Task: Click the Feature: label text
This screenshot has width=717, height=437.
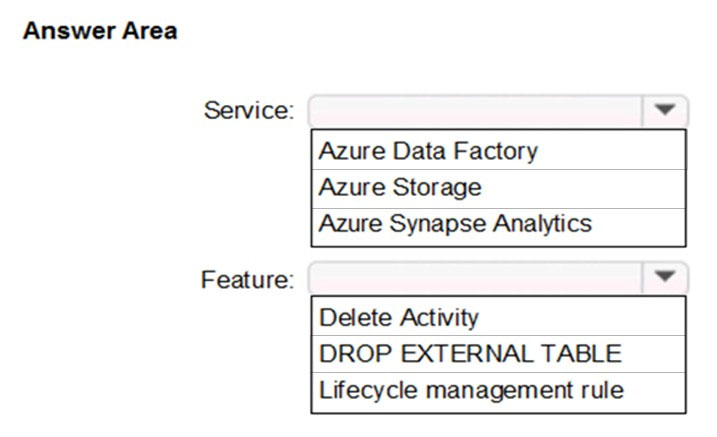Action: [247, 279]
